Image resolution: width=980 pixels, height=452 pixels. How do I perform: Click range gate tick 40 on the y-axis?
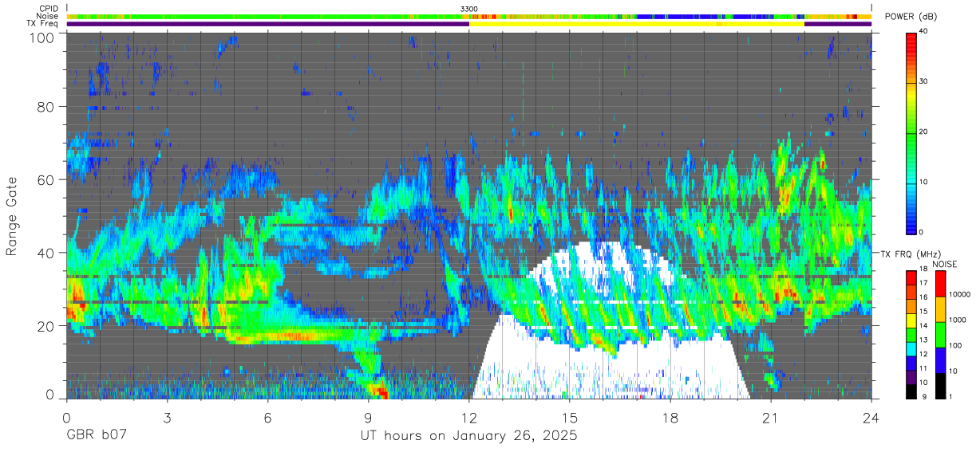pyautogui.click(x=47, y=253)
